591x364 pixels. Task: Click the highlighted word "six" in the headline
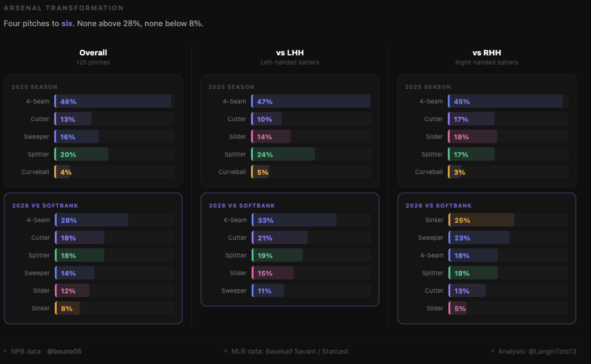67,23
